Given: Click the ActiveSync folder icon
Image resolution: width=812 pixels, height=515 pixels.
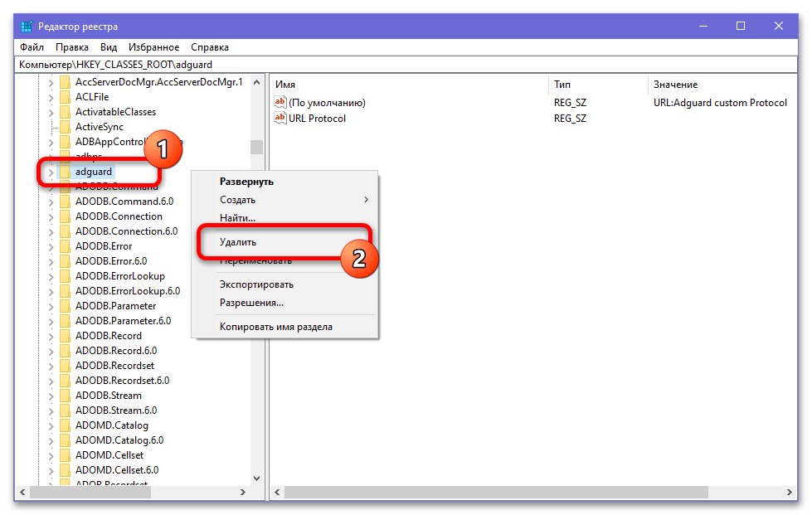Looking at the screenshot, I should point(65,127).
